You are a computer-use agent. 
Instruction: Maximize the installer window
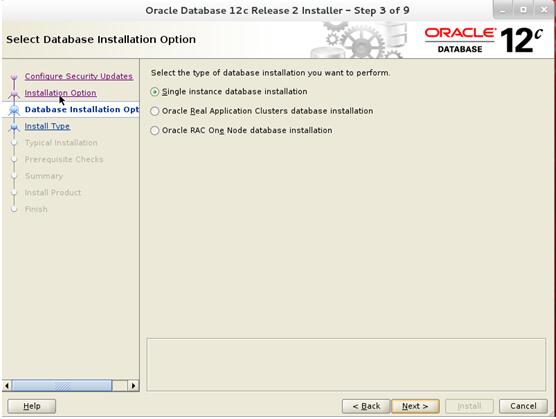[x=523, y=10]
